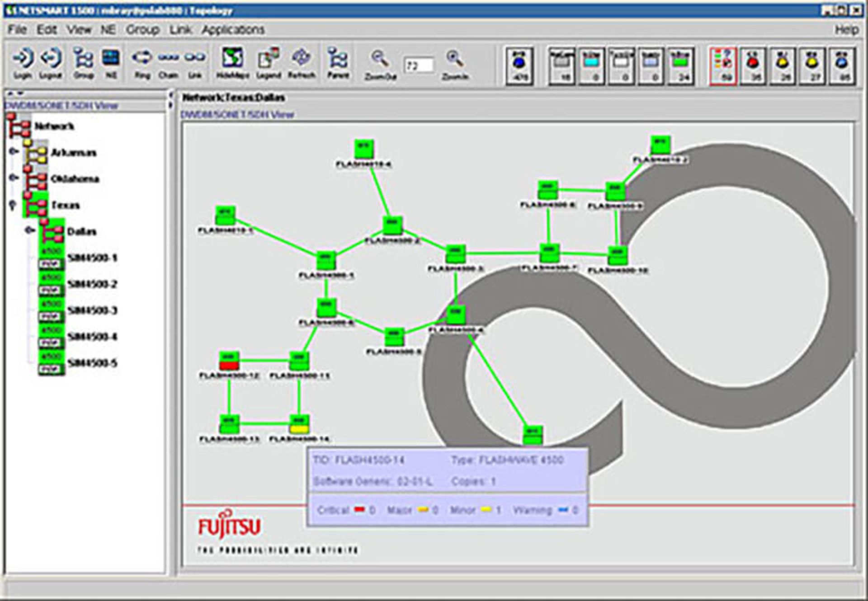Select SIM4500-1 in the tree

(92, 258)
